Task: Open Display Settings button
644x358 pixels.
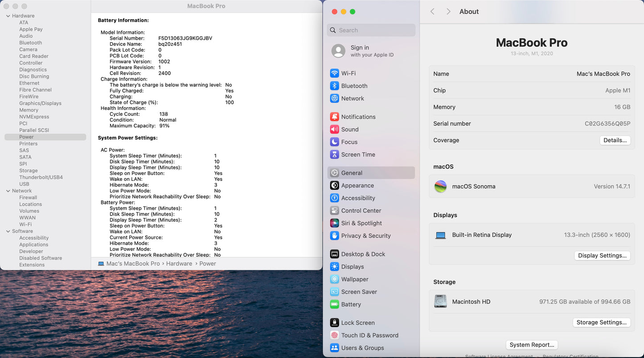Action: click(602, 256)
